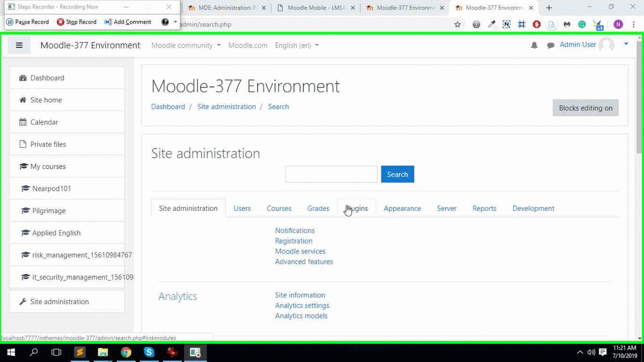This screenshot has width=644, height=362.
Task: Switch to the Grades tab
Action: (318, 208)
